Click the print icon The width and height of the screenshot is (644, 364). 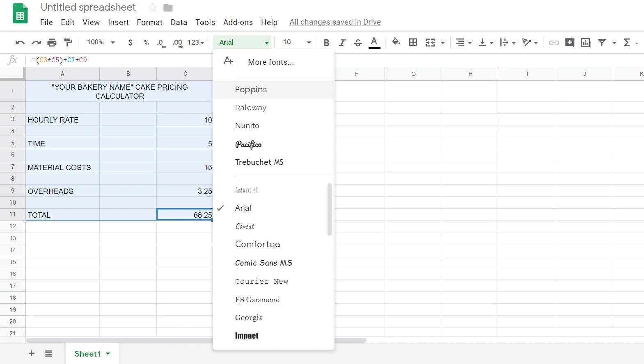tap(52, 42)
